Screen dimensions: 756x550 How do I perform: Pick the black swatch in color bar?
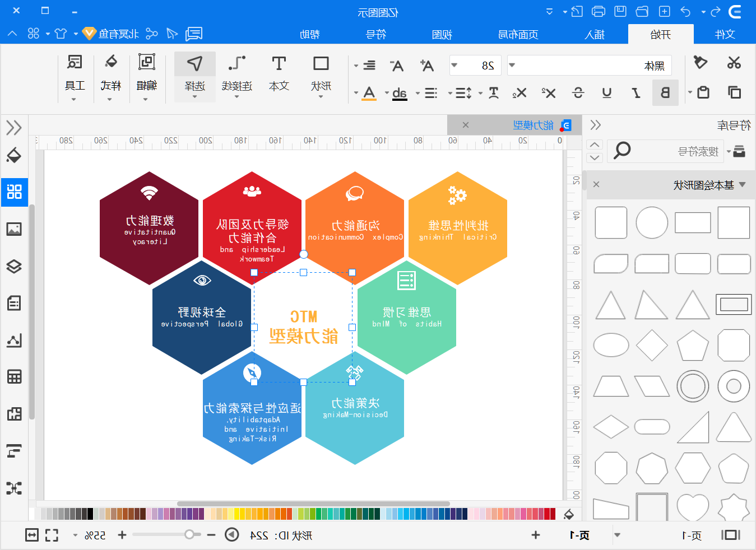(x=90, y=514)
